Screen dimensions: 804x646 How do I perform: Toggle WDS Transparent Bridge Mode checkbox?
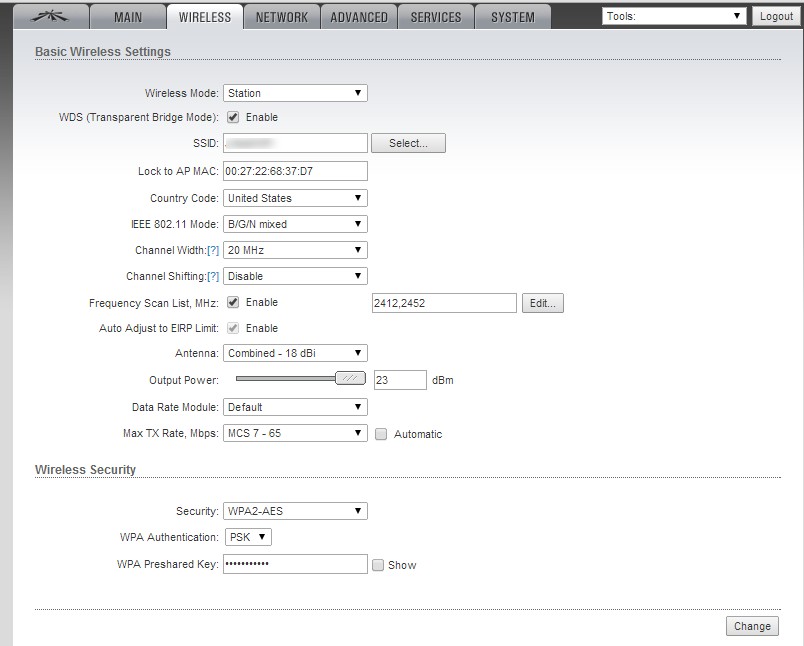(233, 117)
